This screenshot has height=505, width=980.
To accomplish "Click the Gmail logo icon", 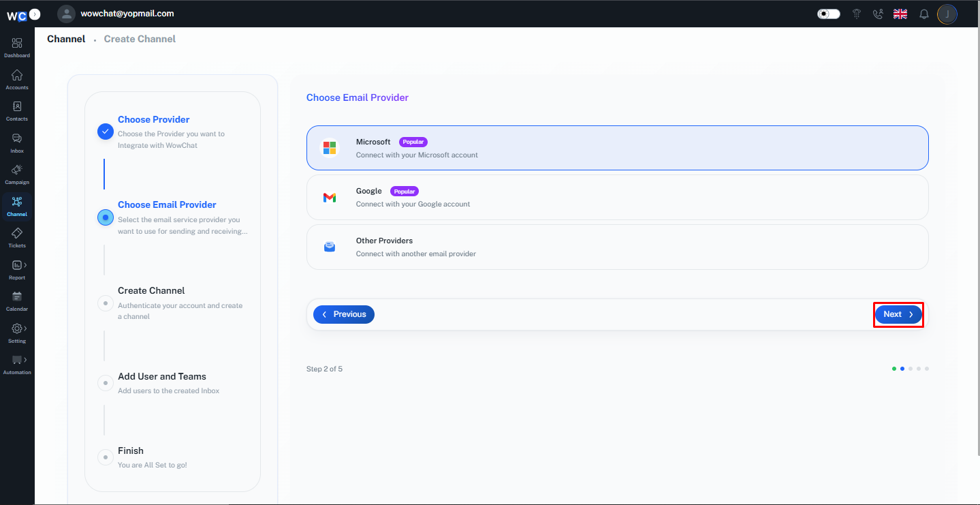I will pyautogui.click(x=330, y=198).
